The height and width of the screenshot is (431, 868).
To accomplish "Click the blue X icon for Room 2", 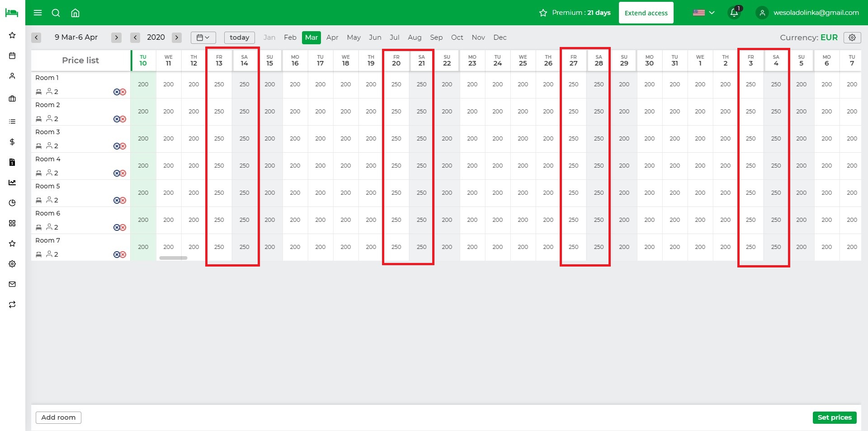I will pos(117,119).
